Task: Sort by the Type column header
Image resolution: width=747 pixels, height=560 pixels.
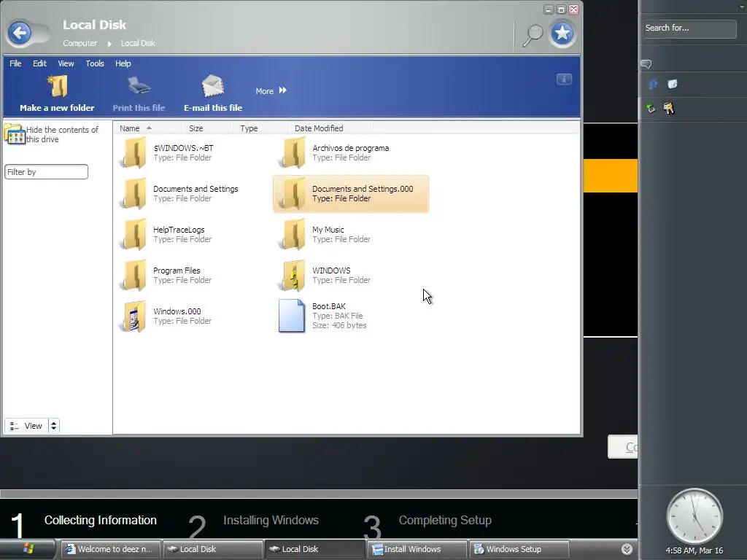Action: coord(260,128)
